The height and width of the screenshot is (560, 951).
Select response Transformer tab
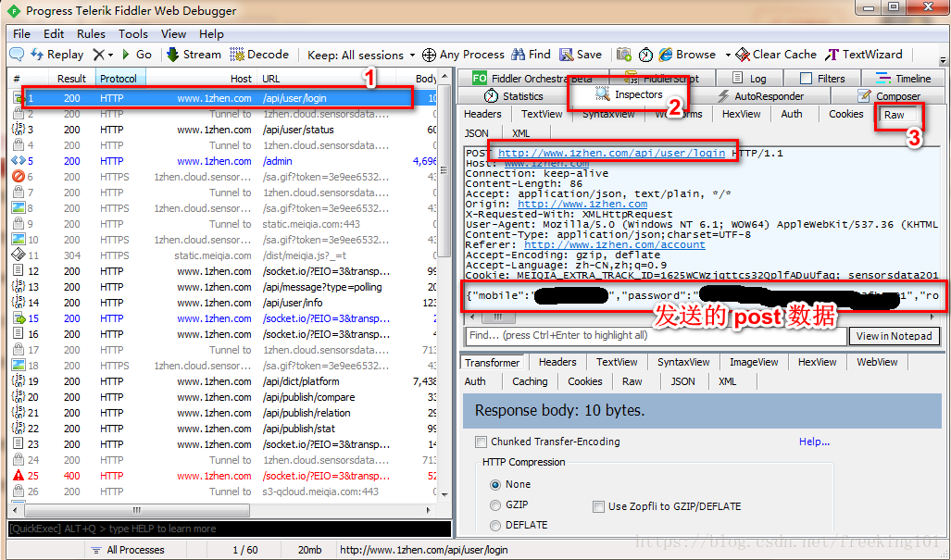[492, 363]
